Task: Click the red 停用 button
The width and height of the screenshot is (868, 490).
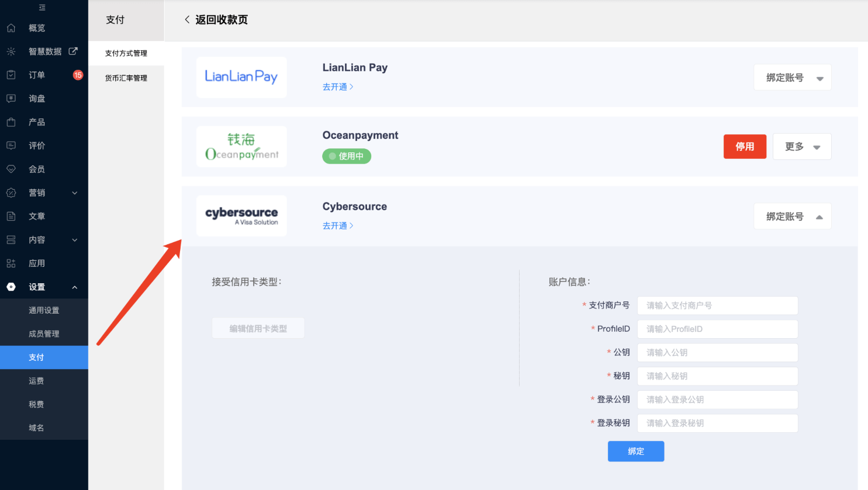Action: point(745,147)
